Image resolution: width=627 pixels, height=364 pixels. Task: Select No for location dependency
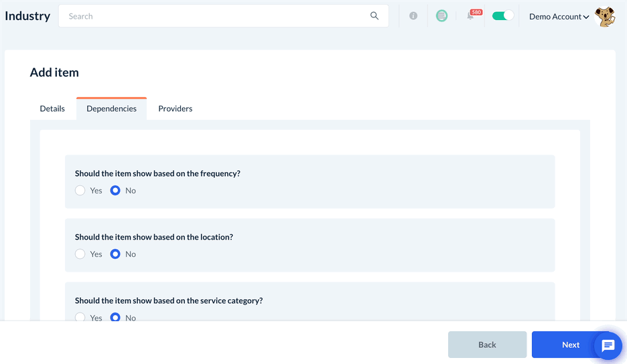[115, 254]
